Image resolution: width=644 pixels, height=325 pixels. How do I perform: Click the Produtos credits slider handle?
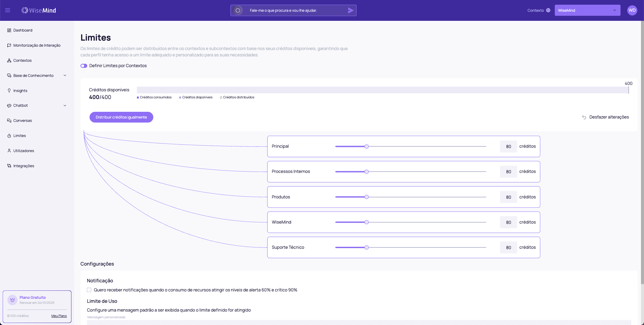pyautogui.click(x=367, y=197)
